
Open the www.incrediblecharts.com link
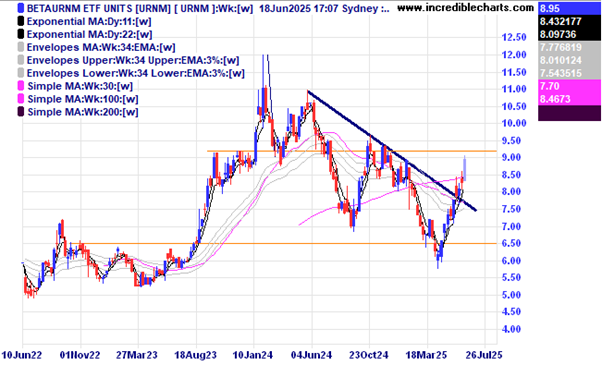(465, 8)
